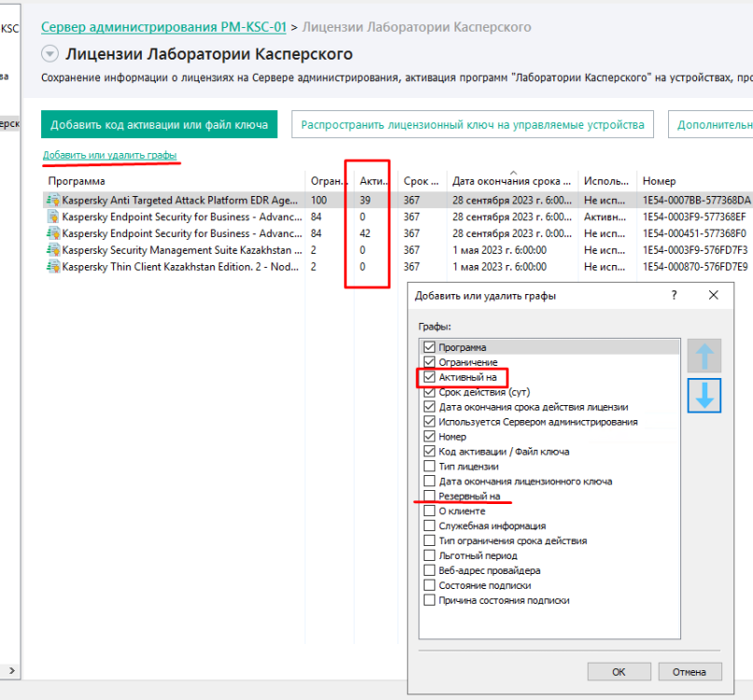Enable Дата окончания лицензионного ключа column

pyautogui.click(x=429, y=481)
